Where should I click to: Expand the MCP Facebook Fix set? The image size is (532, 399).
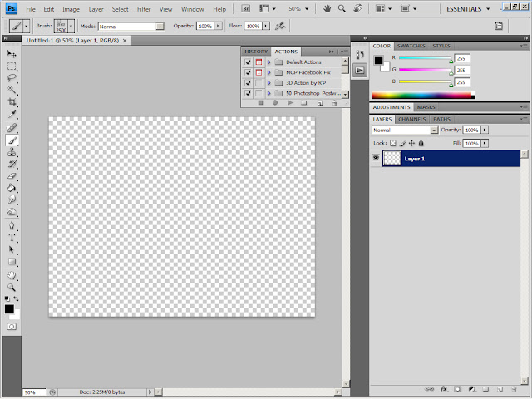[x=268, y=72]
